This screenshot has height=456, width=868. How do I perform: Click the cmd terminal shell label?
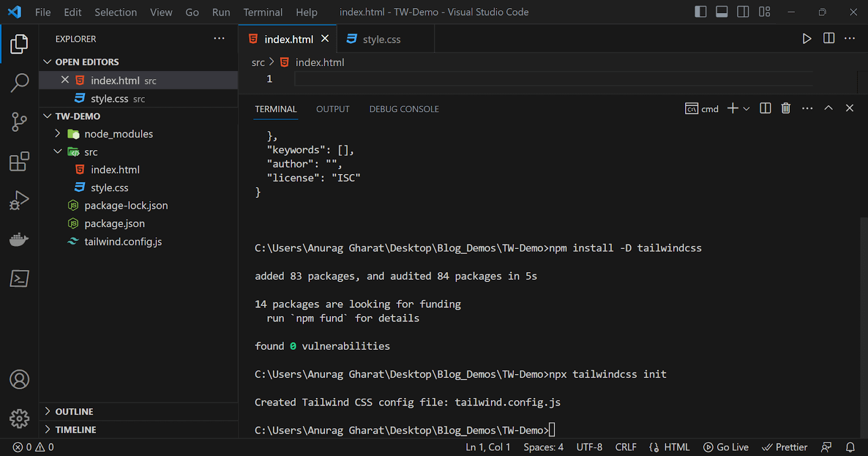pyautogui.click(x=701, y=109)
